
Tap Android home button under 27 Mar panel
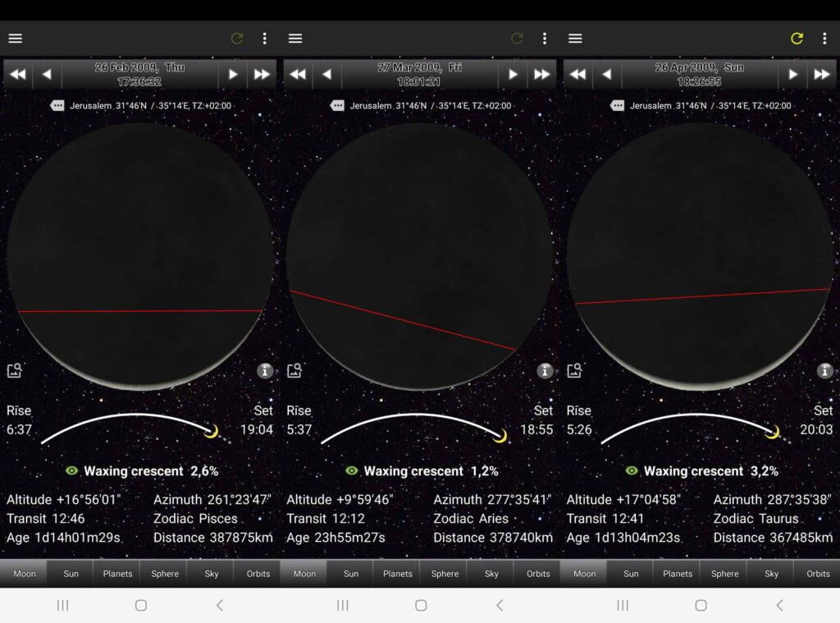pyautogui.click(x=421, y=605)
